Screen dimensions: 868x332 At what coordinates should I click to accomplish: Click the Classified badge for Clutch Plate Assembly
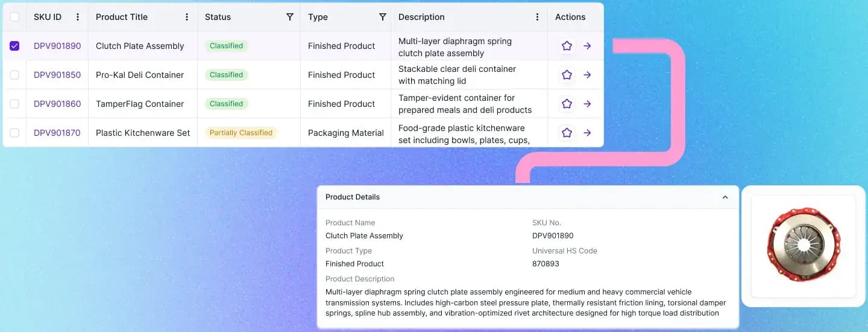pos(226,46)
